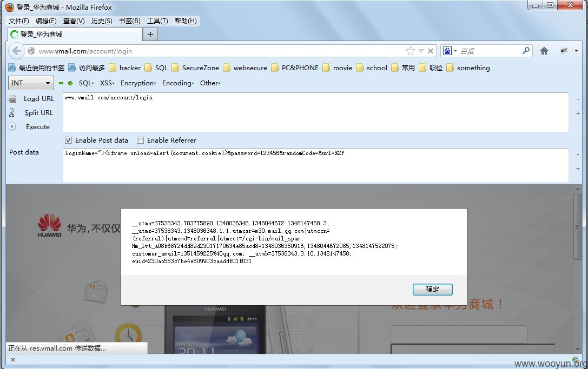The width and height of the screenshot is (588, 369).
Task: Open the 工具(T) menu
Action: (x=157, y=21)
